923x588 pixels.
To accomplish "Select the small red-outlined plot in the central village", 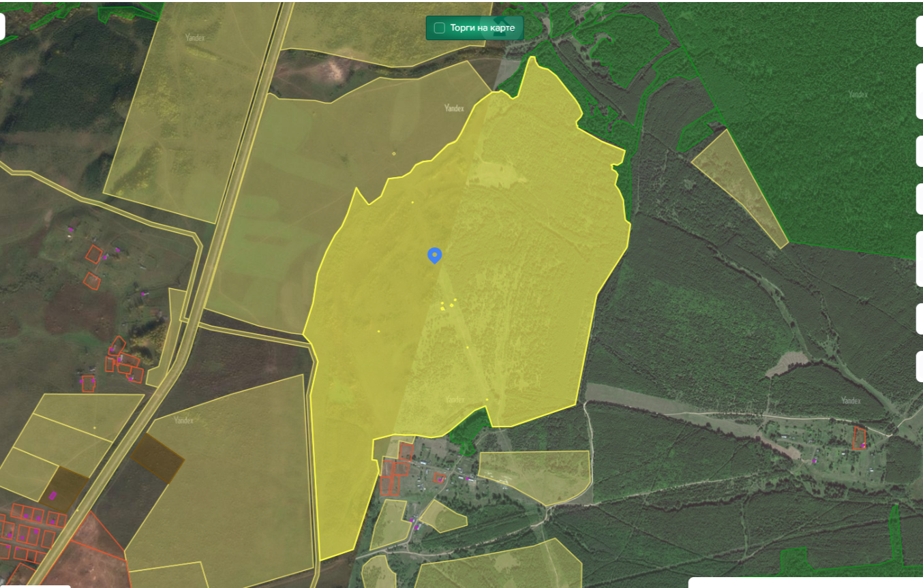I will (440, 478).
